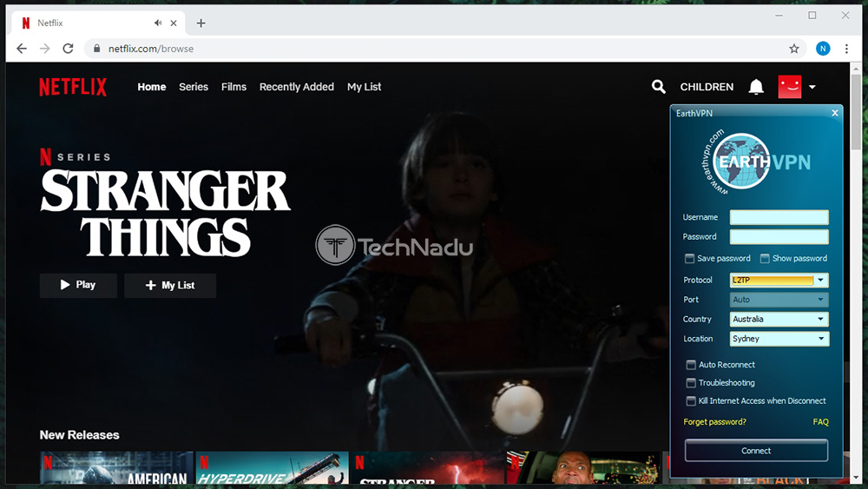Click the address bar URL netflix.com/browse
This screenshot has height=489, width=868.
point(151,49)
